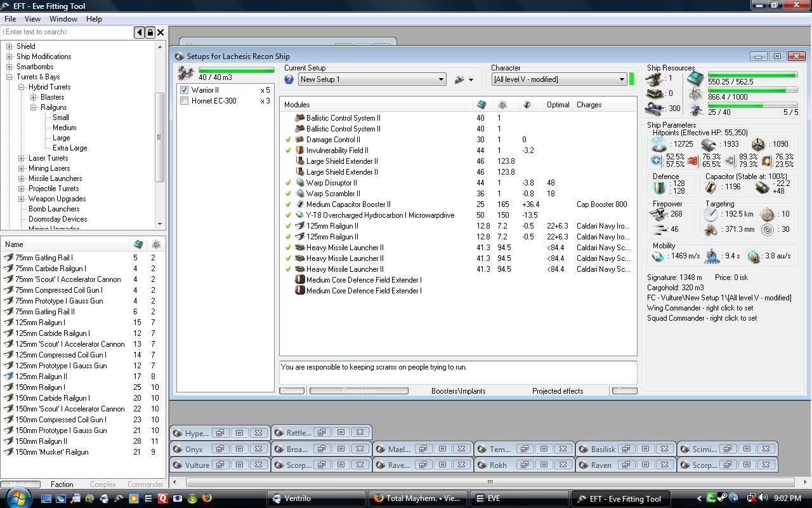Switch to the Faction tab
The width and height of the screenshot is (812, 508).
(x=62, y=484)
